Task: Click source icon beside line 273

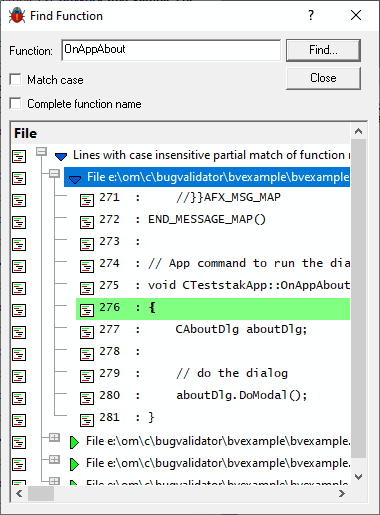Action: click(x=87, y=244)
